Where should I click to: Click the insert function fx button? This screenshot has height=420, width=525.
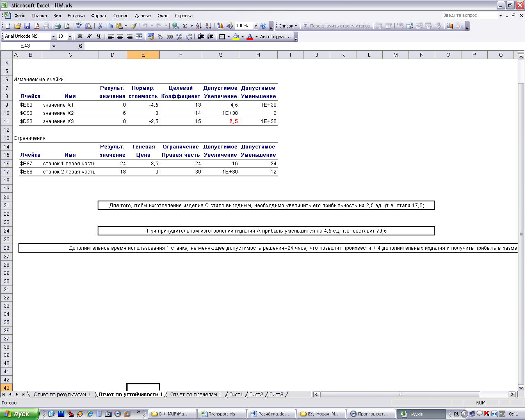click(80, 46)
